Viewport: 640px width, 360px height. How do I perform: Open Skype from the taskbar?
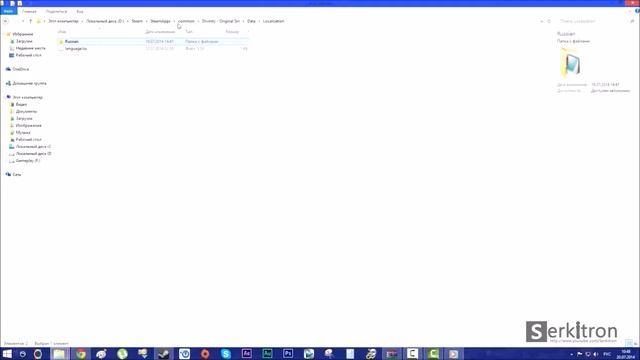pos(226,353)
